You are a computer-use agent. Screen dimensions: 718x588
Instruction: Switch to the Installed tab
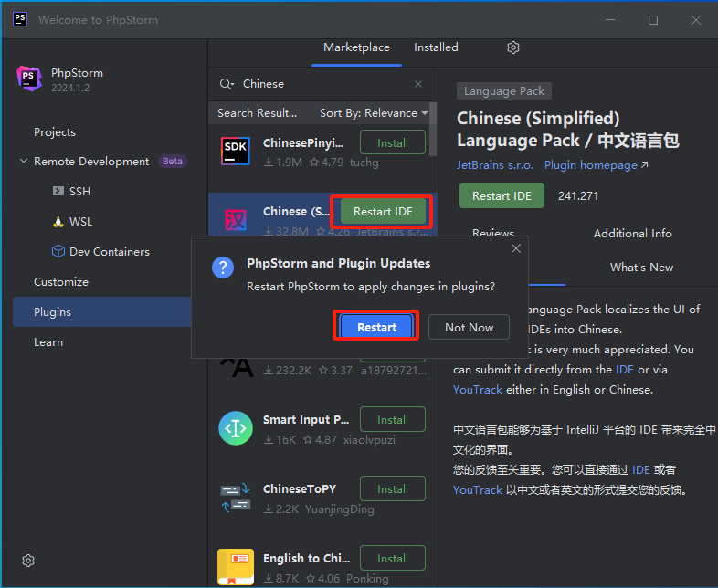[436, 47]
